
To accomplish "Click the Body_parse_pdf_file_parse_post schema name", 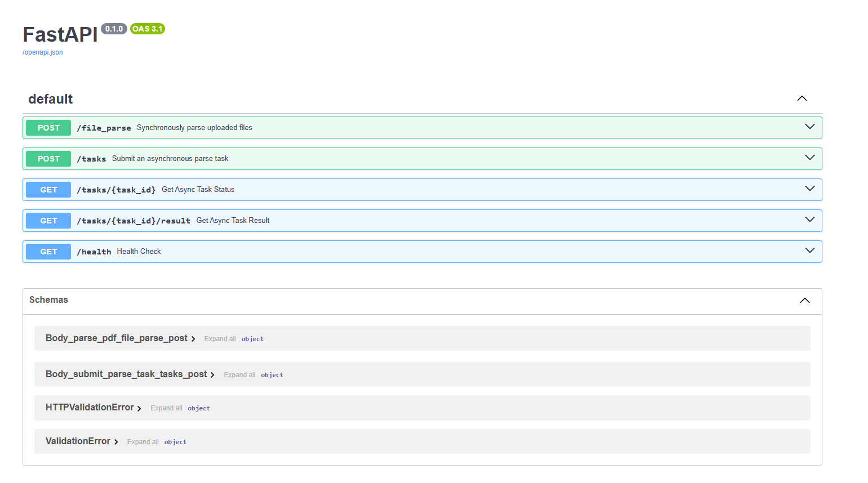I will (x=117, y=338).
